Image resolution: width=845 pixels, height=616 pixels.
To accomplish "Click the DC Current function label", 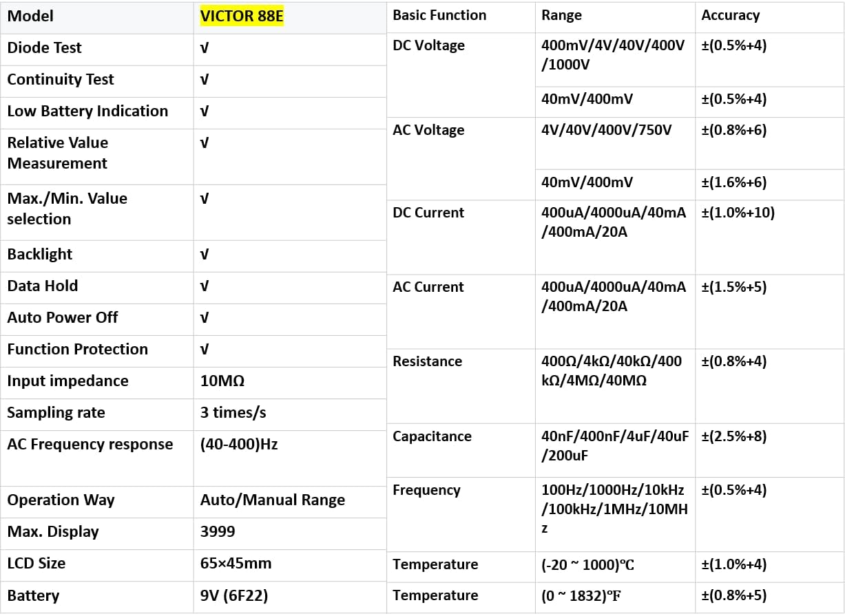I will pos(428,213).
